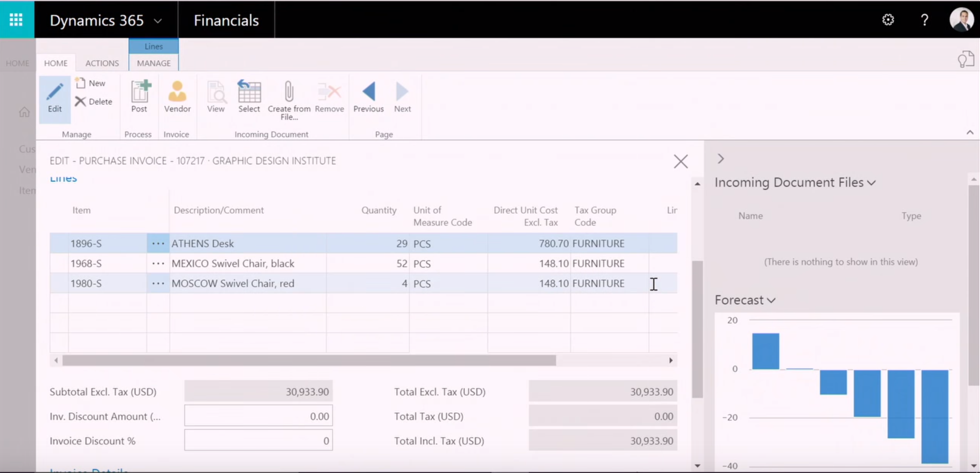Viewport: 980px width, 473px height.
Task: Collapse the FactBox pane chevron
Action: [x=721, y=159]
